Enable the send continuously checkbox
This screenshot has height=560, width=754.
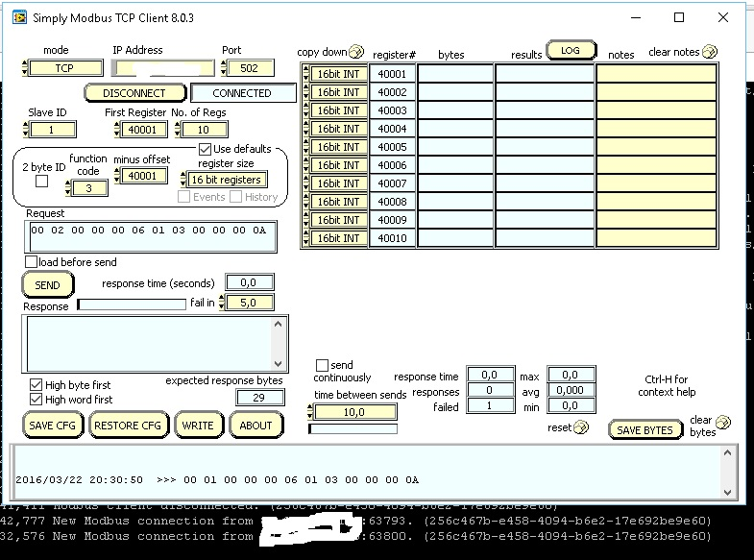coord(323,365)
